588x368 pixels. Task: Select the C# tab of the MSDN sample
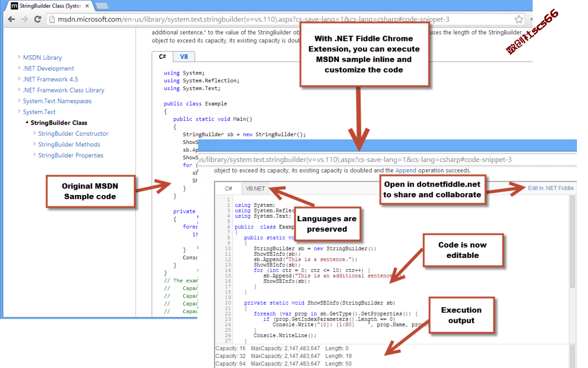(x=163, y=57)
